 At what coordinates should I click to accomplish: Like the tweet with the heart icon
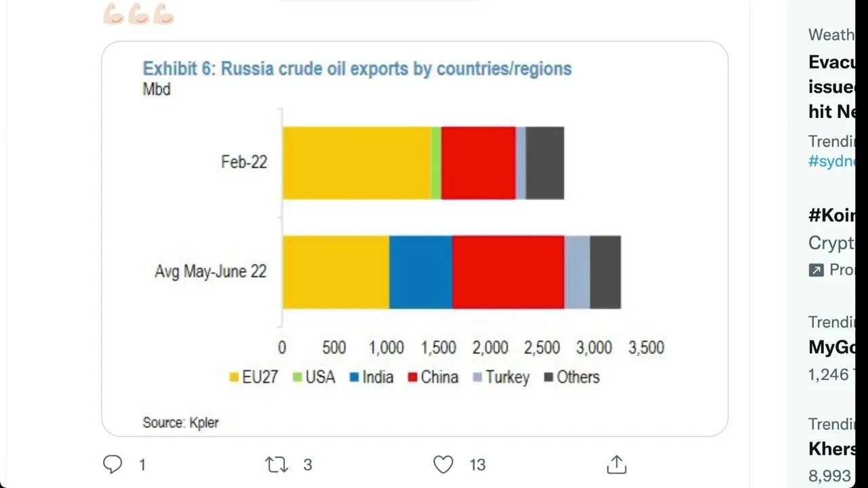(443, 464)
